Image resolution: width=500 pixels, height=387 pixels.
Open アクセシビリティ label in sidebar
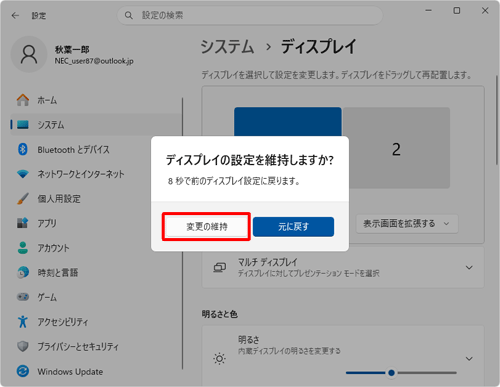[x=63, y=322]
